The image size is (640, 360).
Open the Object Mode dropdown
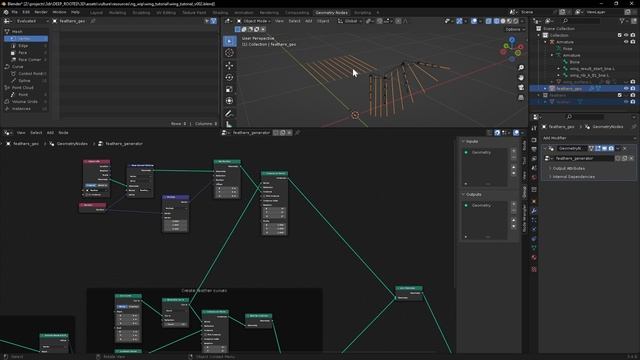254,21
